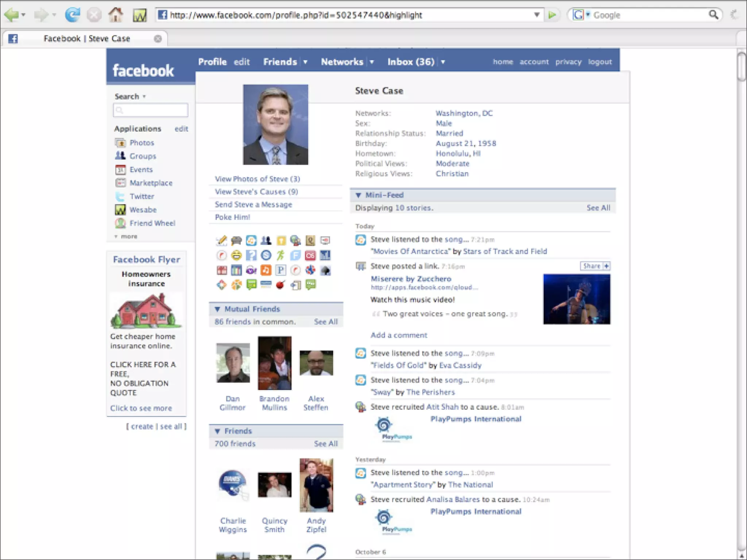Open the Inbox menu dropdown arrow

[x=443, y=62]
